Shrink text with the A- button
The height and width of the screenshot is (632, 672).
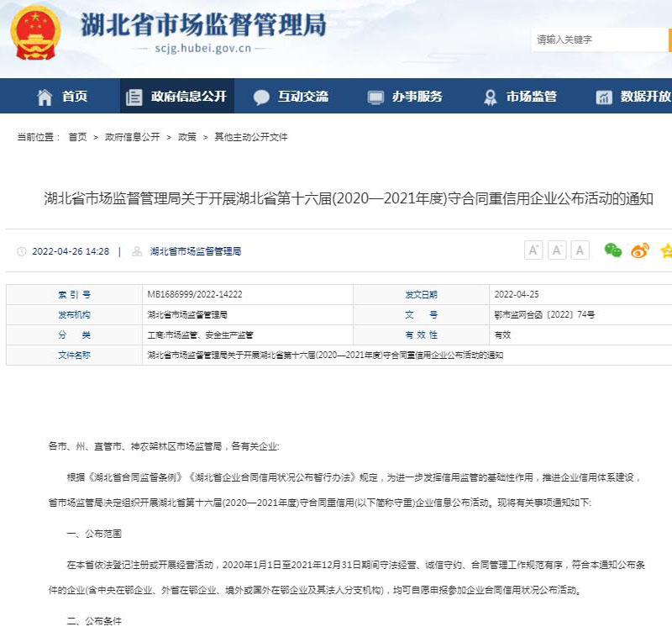tap(556, 250)
